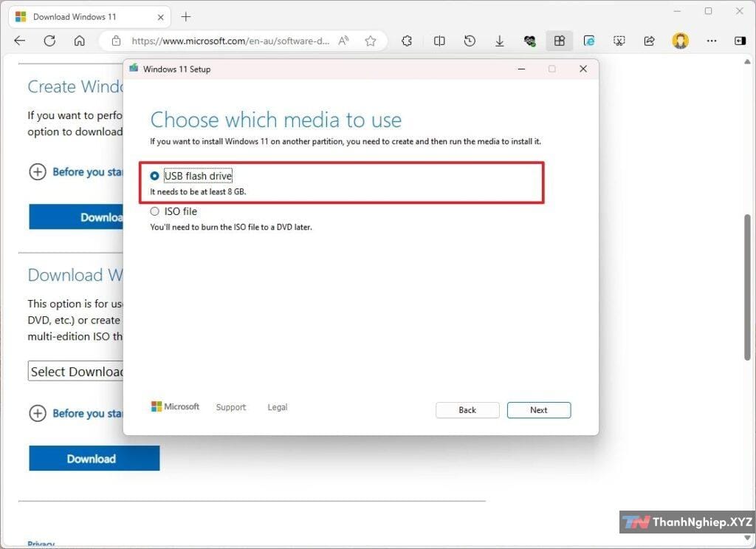The width and height of the screenshot is (756, 549).
Task: Open the Extensions puzzle icon
Action: (x=407, y=41)
